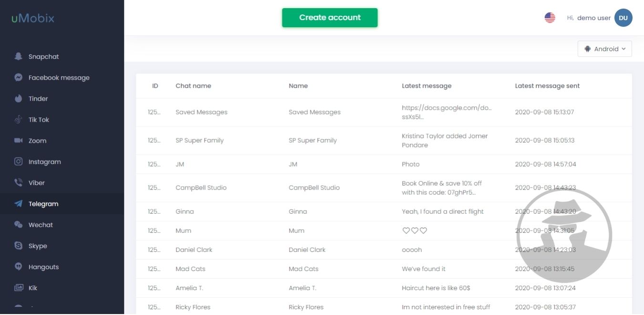Image resolution: width=644 pixels, height=315 pixels.
Task: Sort by Latest message sent column header
Action: point(547,86)
